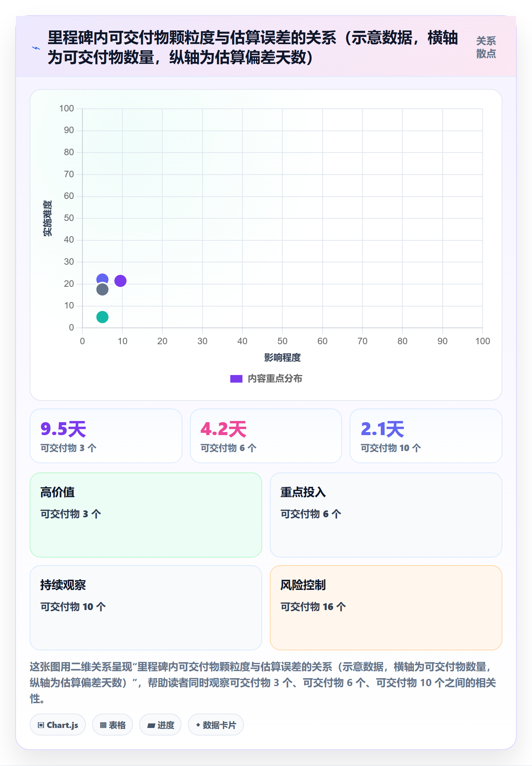Select the gray scatter data point
This screenshot has width=532, height=766.
[102, 290]
